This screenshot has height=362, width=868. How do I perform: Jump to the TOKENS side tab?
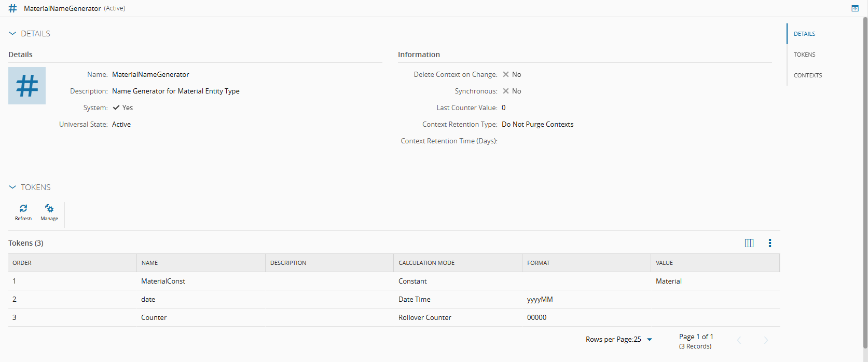click(x=804, y=55)
